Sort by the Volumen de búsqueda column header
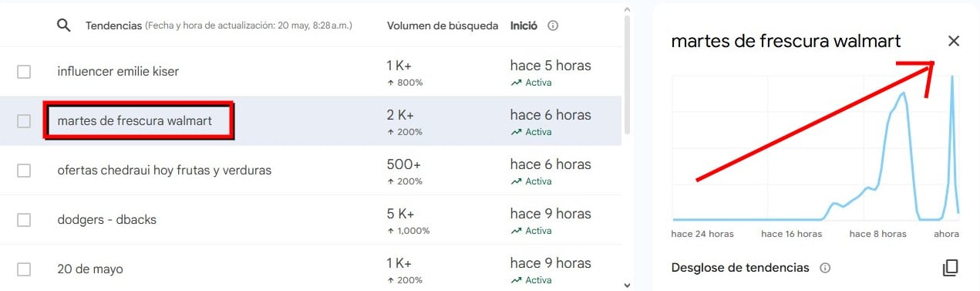Viewport: 980px width, 291px height. [x=443, y=25]
